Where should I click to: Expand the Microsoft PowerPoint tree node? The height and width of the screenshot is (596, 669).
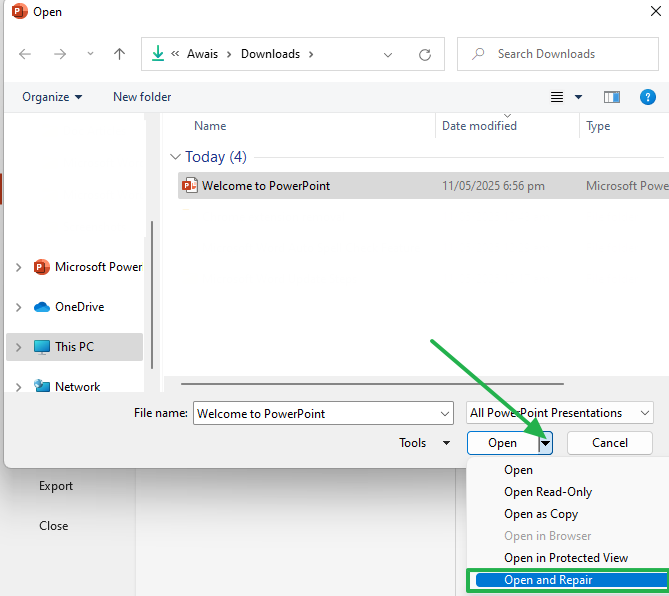click(x=18, y=267)
